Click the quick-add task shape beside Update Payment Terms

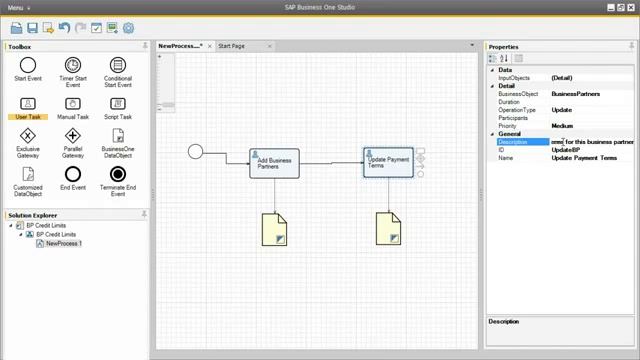420,151
